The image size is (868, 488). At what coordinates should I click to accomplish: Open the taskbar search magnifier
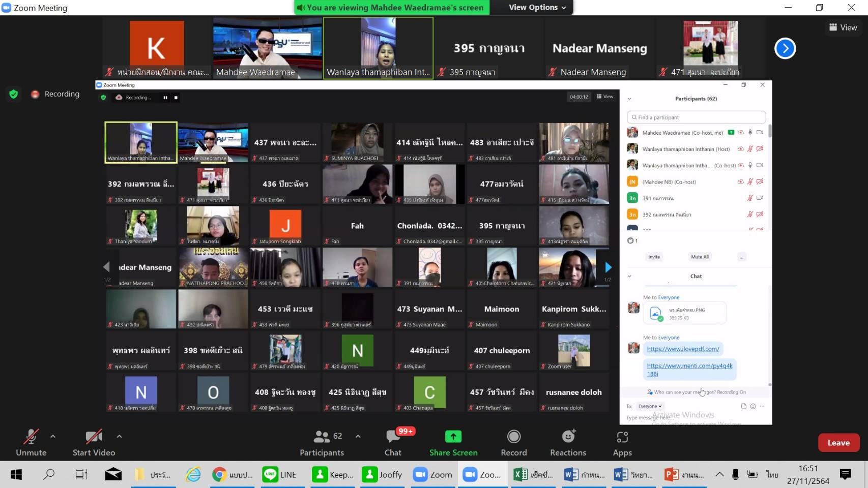(x=49, y=475)
